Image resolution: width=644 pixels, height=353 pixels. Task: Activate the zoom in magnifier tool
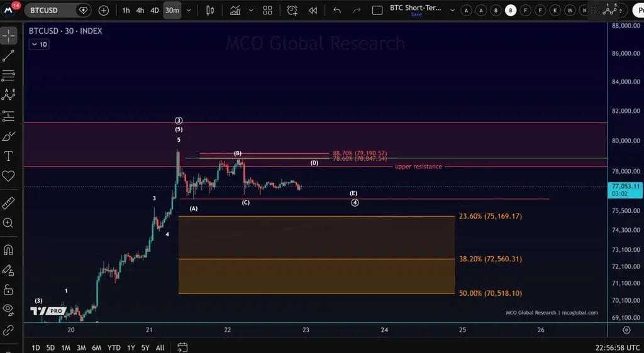(8, 222)
